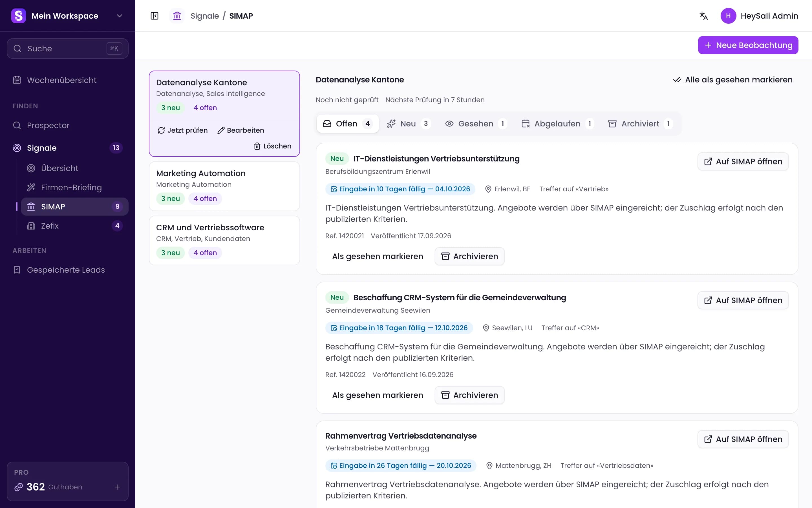This screenshot has height=508, width=812.
Task: Click Jetzt prüfen refresh action
Action: pyautogui.click(x=182, y=130)
